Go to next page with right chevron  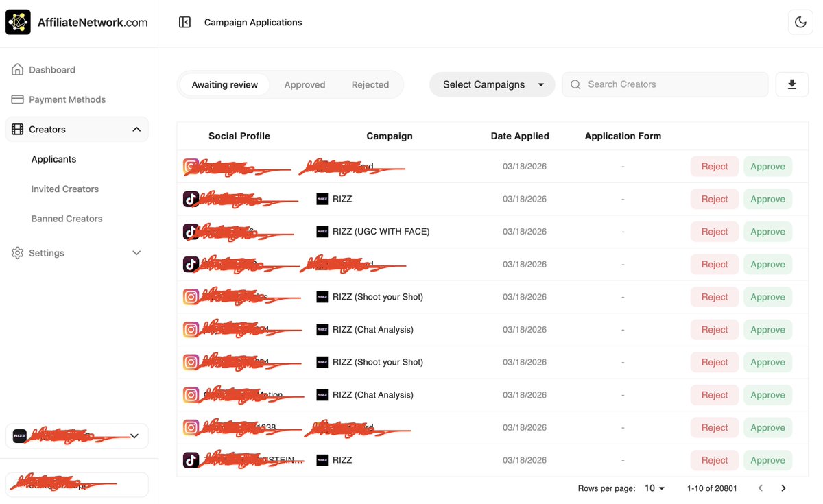tap(783, 488)
